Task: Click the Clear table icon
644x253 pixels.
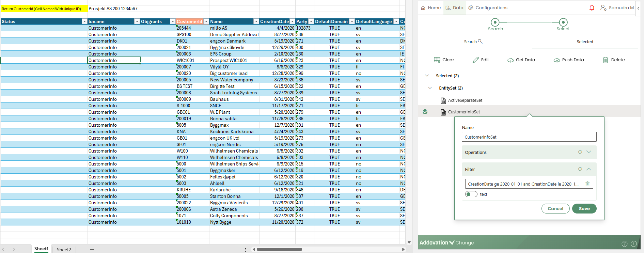Action: (x=437, y=60)
